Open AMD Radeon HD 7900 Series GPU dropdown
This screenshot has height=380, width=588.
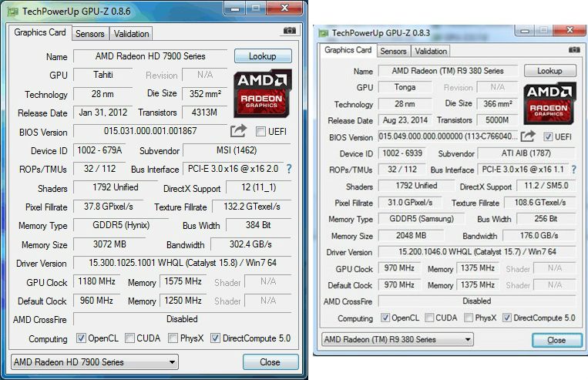(95, 362)
